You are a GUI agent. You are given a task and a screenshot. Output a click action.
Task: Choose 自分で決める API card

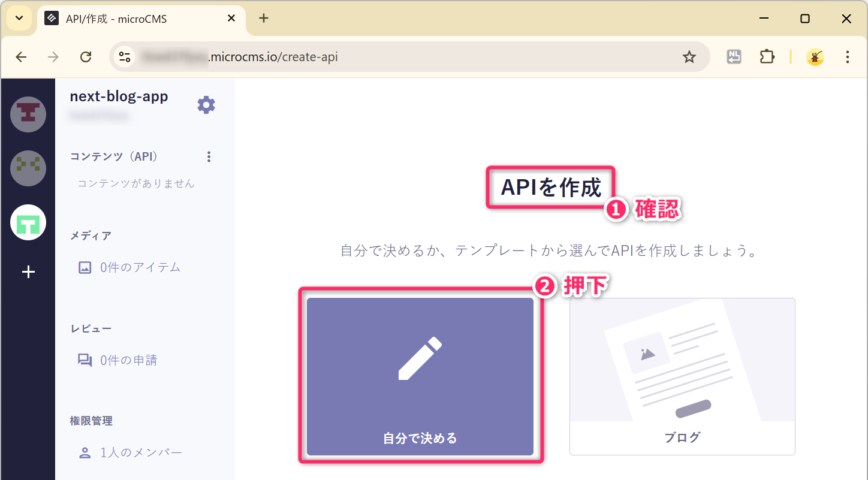pos(420,376)
